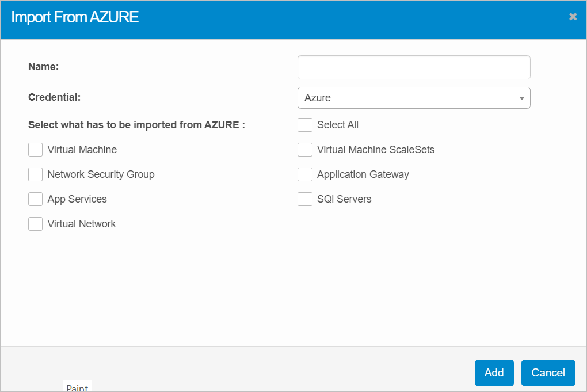Click the Name: field label
This screenshot has width=587, height=392.
(44, 67)
